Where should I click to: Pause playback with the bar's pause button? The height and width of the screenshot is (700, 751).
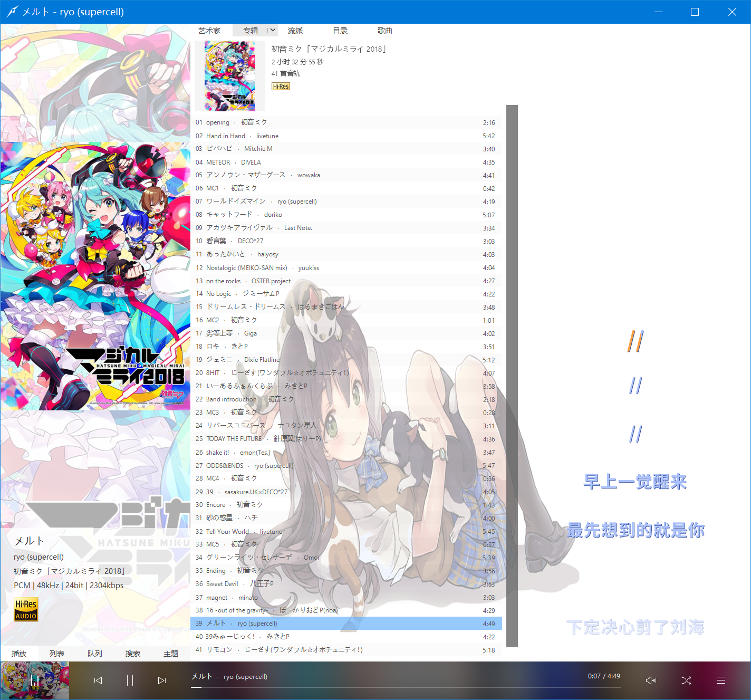(130, 680)
